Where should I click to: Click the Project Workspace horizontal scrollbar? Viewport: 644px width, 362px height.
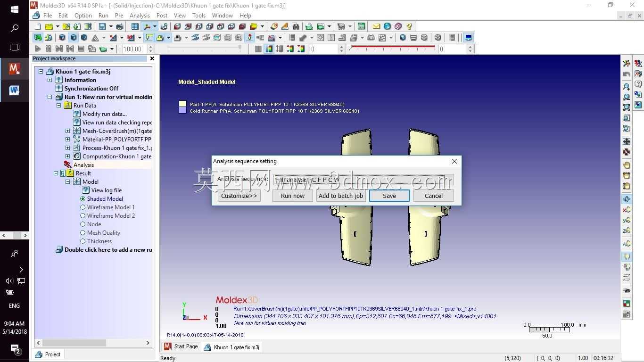pos(93,343)
